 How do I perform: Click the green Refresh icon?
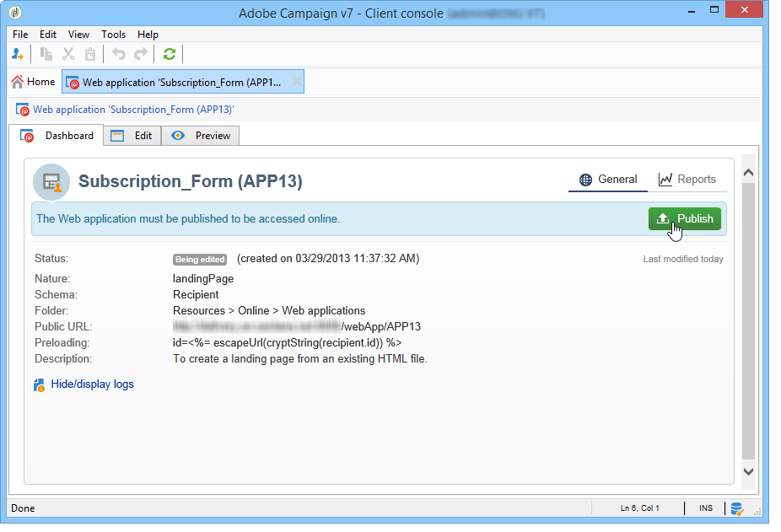click(170, 54)
